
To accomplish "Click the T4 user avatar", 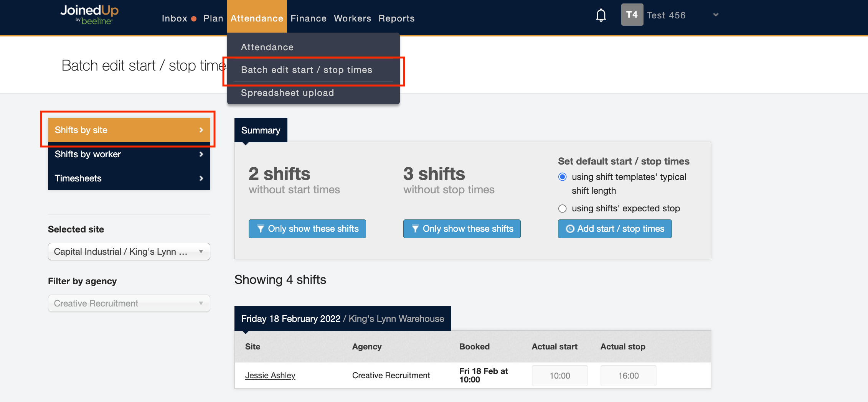I will (632, 15).
